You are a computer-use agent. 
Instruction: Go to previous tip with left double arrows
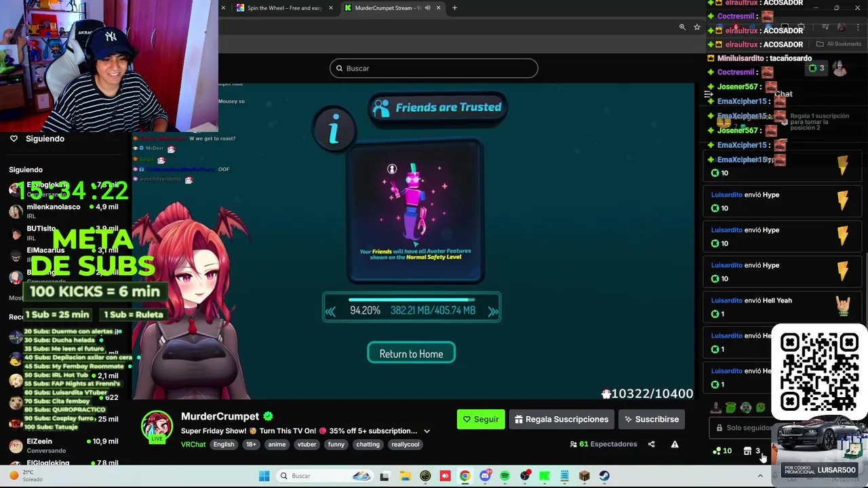click(x=331, y=311)
